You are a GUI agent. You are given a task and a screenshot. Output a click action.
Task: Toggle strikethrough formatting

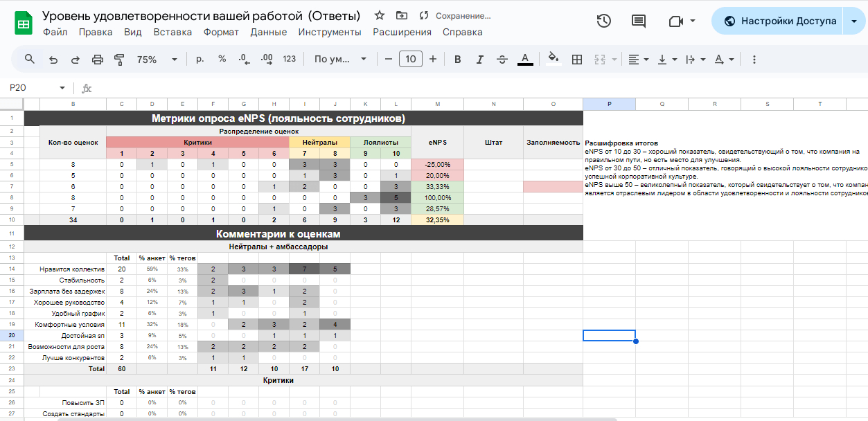(x=502, y=60)
